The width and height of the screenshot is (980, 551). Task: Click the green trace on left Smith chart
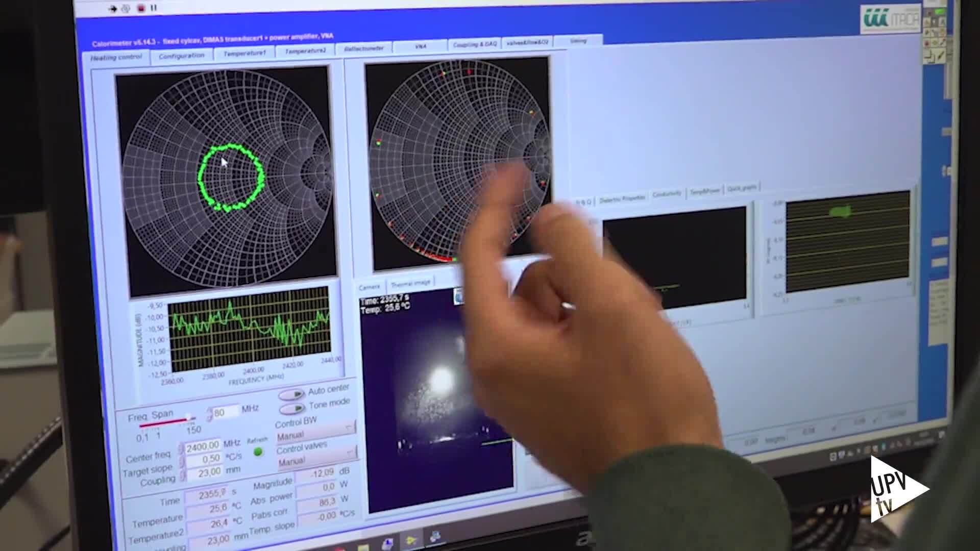[231, 177]
